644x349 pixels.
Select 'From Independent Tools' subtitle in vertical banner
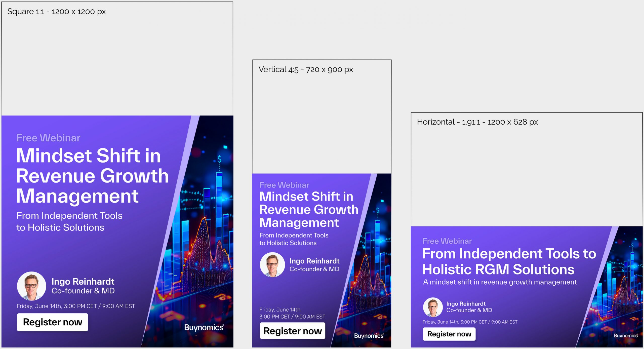(294, 235)
